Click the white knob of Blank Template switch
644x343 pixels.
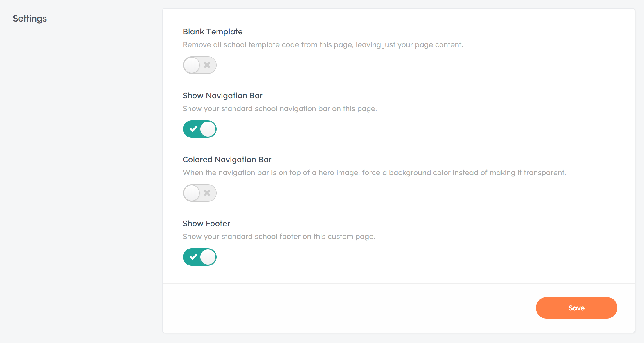tap(192, 65)
